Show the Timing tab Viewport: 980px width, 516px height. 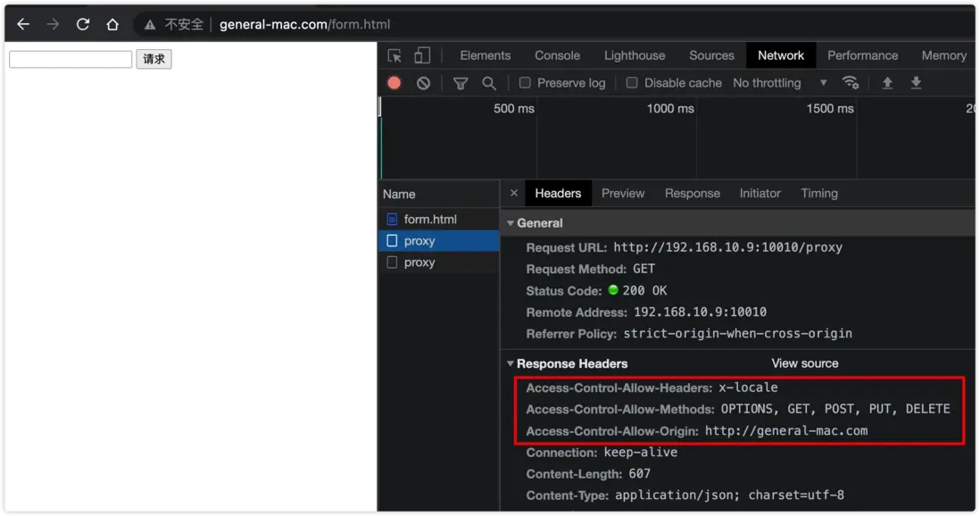pyautogui.click(x=819, y=194)
